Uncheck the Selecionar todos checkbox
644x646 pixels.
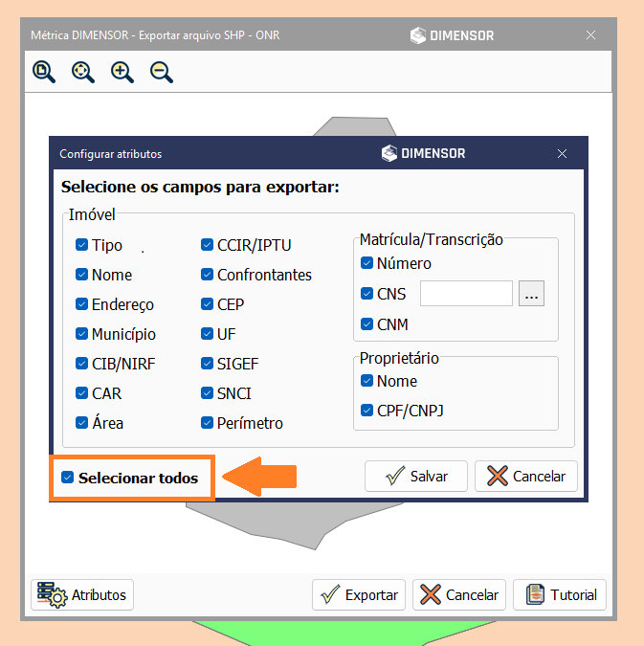coord(67,478)
